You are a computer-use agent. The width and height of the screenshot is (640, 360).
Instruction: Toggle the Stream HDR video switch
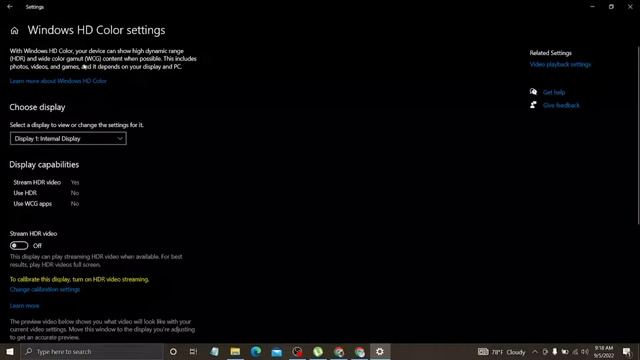[x=19, y=245]
